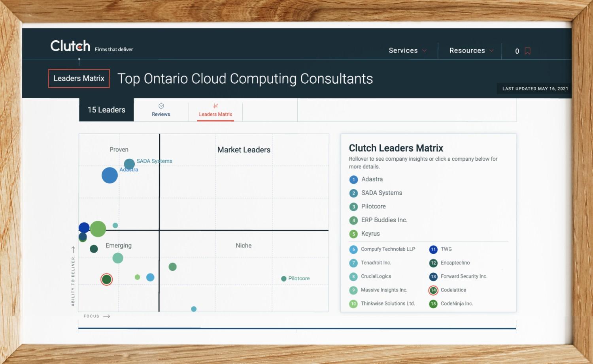Open Keyrus in the leaders list
This screenshot has height=364, width=593.
370,234
